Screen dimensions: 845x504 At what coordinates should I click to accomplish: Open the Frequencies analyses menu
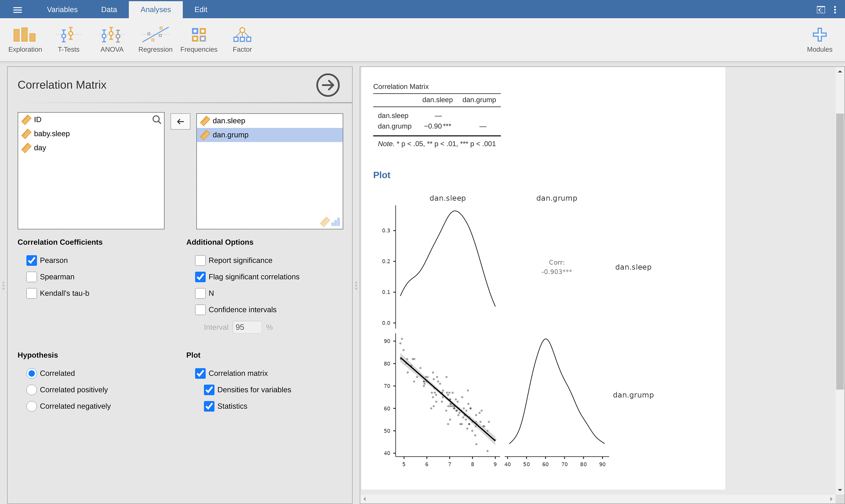[x=199, y=40]
